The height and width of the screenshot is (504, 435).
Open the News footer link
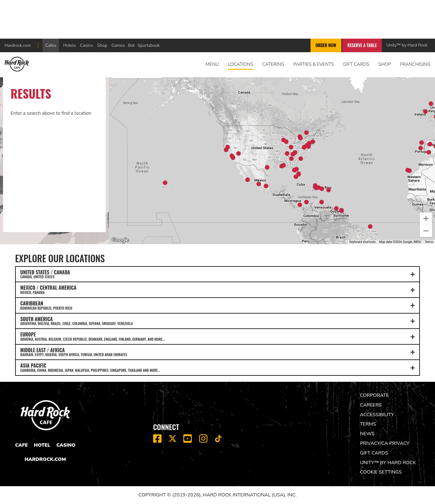pyautogui.click(x=367, y=434)
